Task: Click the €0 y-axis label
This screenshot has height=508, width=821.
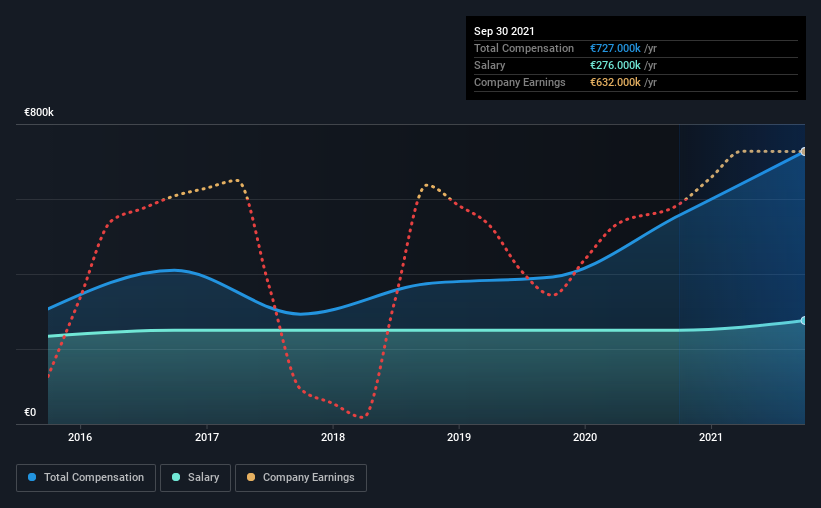Action: pos(30,413)
